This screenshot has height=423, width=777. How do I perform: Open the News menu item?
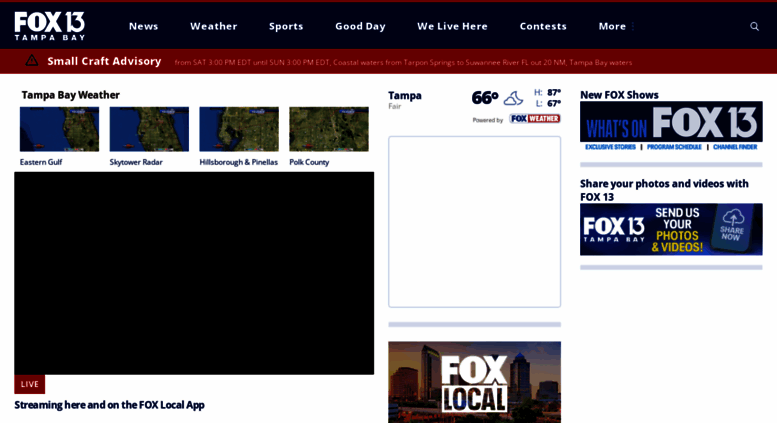click(143, 26)
